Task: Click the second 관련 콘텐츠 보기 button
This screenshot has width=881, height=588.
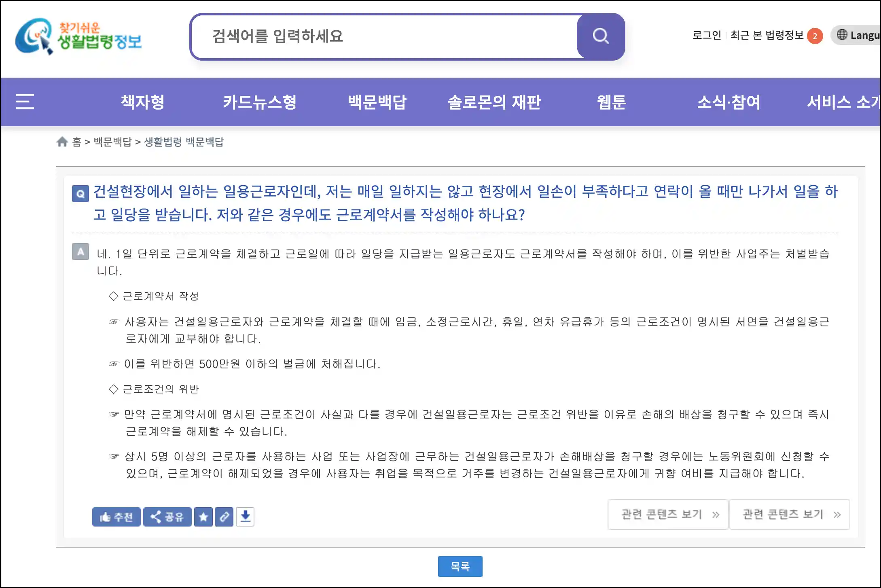Action: (x=790, y=514)
